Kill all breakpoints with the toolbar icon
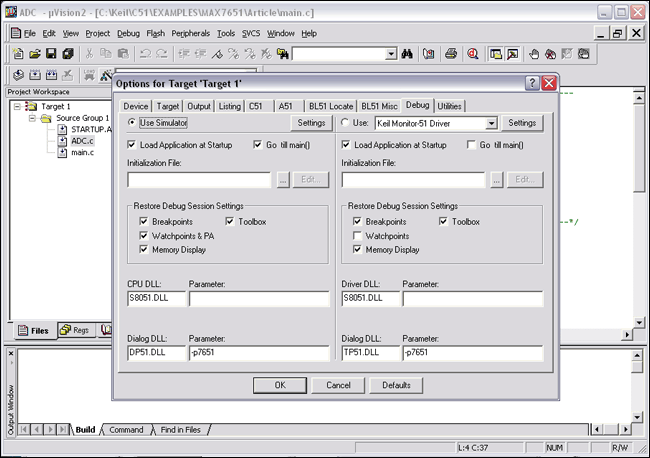 tap(551, 54)
